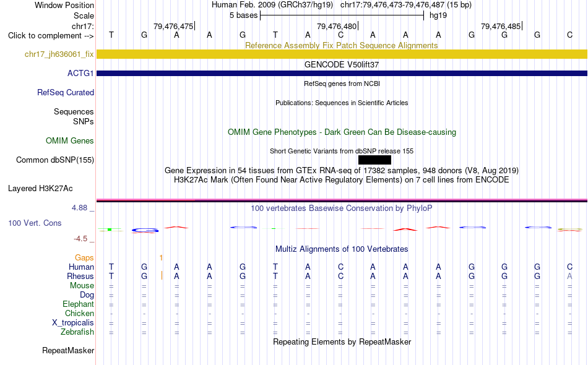Click the X_tropicalis species label
Screen dimensions: 588x365
[73, 323]
